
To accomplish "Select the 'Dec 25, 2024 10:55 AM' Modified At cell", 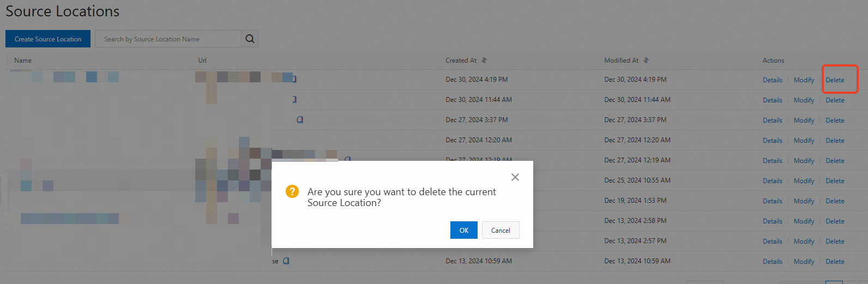I will [x=637, y=180].
